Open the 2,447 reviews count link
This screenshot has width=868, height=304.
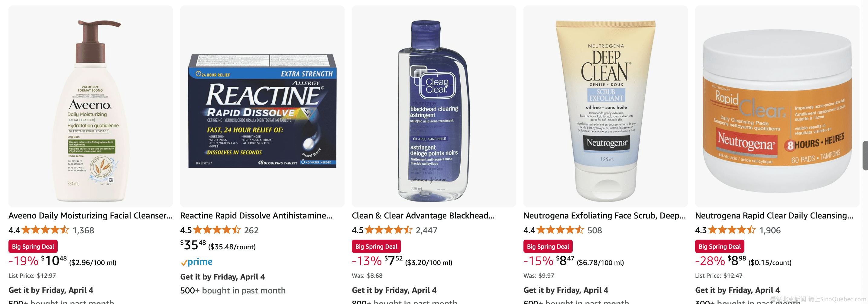[426, 231]
